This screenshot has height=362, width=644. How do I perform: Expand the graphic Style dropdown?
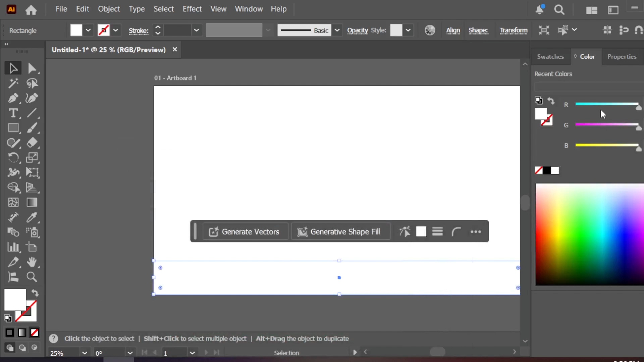(408, 30)
